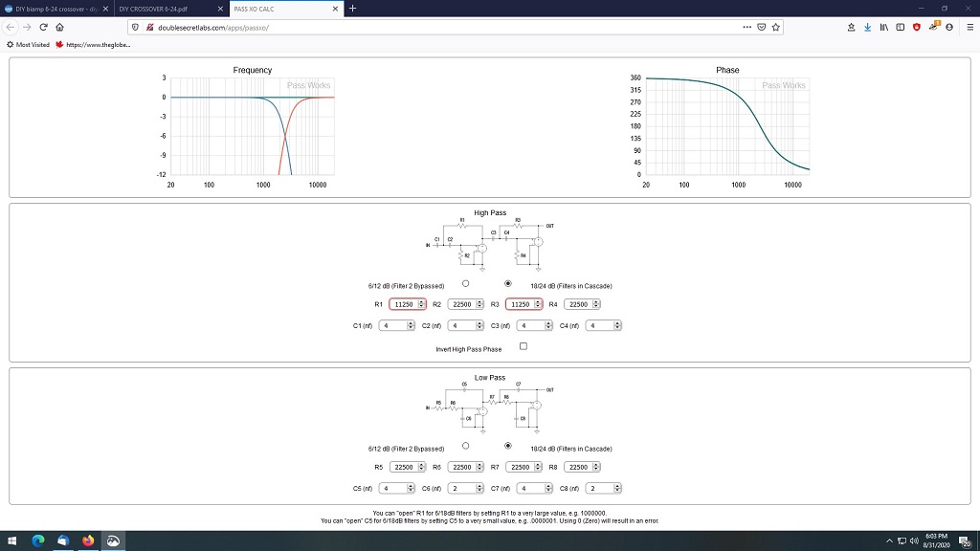Open the site security shield icon
Image resolution: width=980 pixels, height=551 pixels.
click(136, 27)
